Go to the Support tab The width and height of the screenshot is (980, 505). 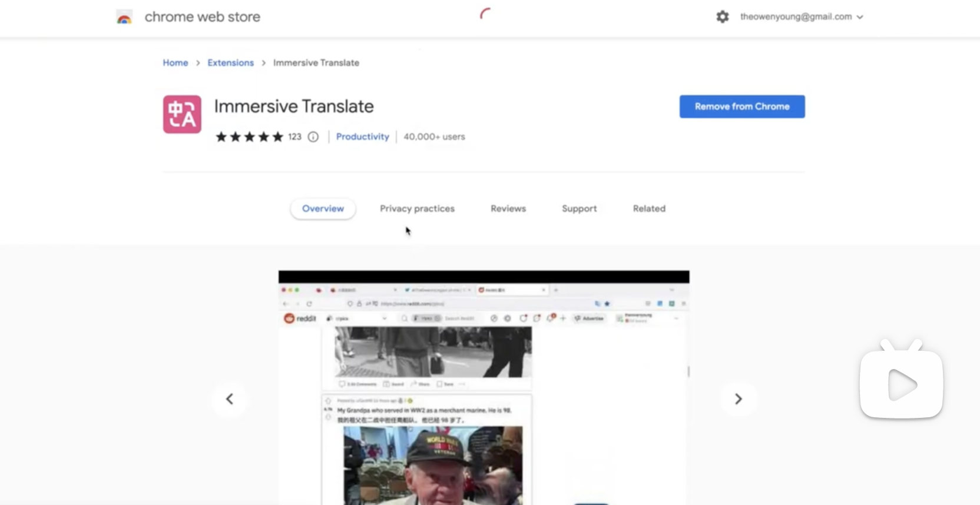point(580,208)
